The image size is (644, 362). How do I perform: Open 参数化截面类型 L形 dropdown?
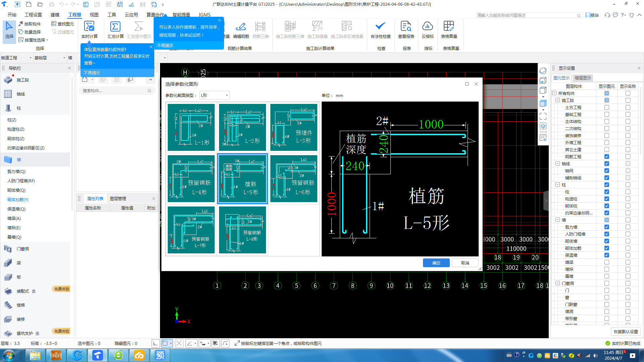[215, 96]
